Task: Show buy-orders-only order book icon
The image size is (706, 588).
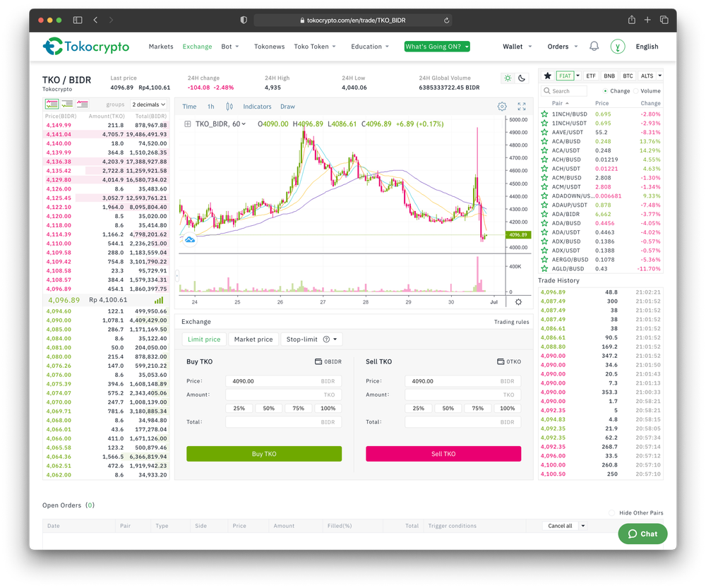Action: 67,104
